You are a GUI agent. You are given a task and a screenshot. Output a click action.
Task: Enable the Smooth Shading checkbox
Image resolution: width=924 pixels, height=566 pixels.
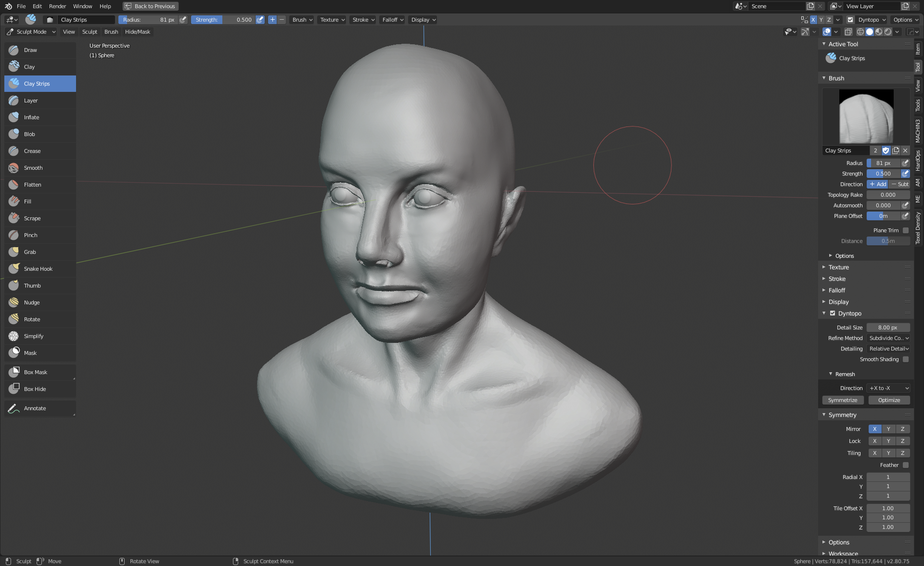906,359
